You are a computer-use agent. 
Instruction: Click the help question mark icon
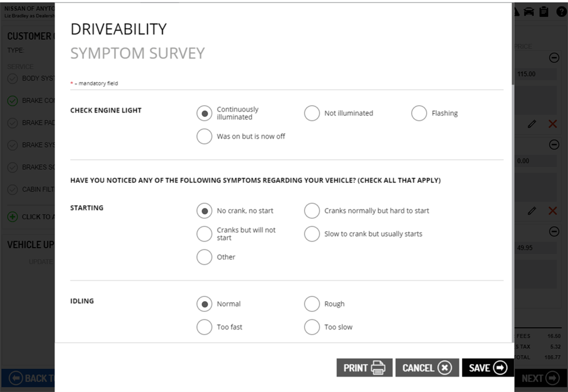561,11
